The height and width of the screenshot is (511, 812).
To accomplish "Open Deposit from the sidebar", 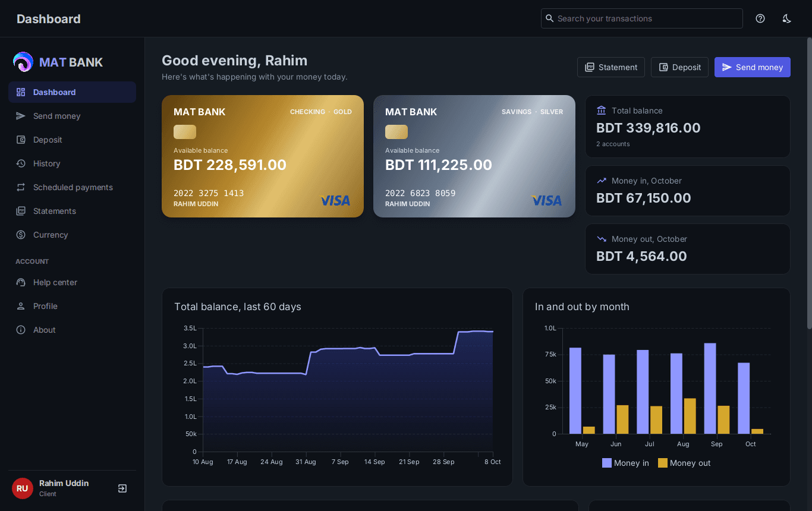I will coord(72,140).
